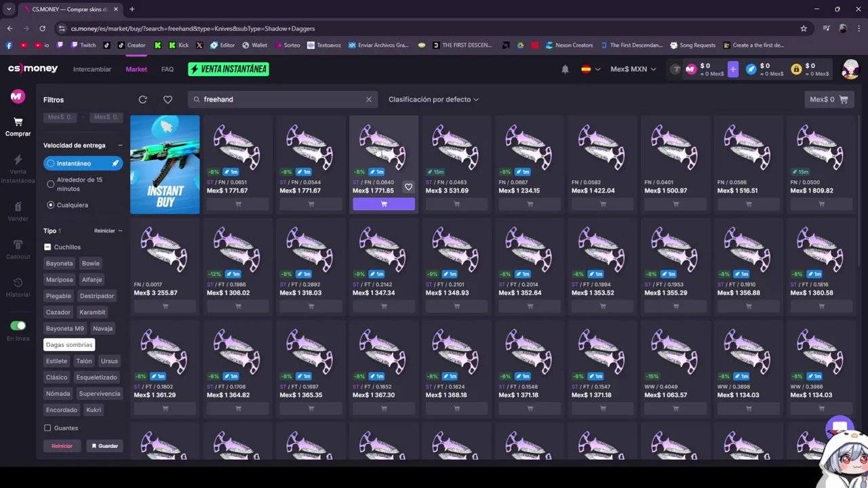Click the Instant Buy banner
Viewport: 868px width, 488px height.
coord(165,165)
